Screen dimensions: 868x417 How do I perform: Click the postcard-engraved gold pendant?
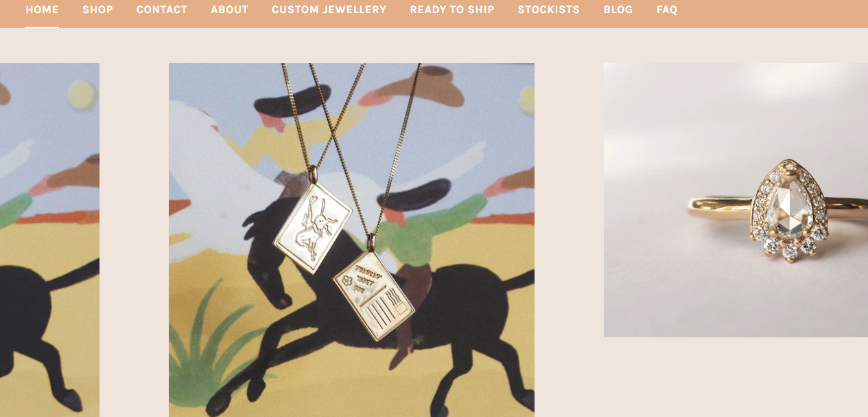pos(374,295)
